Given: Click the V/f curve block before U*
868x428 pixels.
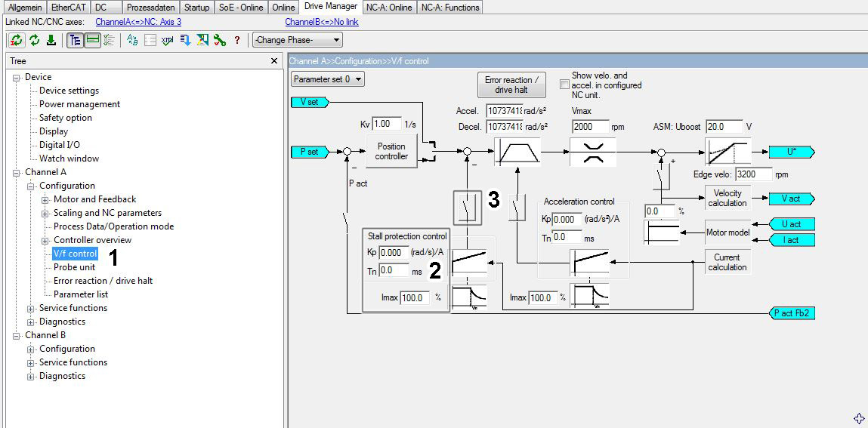Looking at the screenshot, I should pos(728,152).
